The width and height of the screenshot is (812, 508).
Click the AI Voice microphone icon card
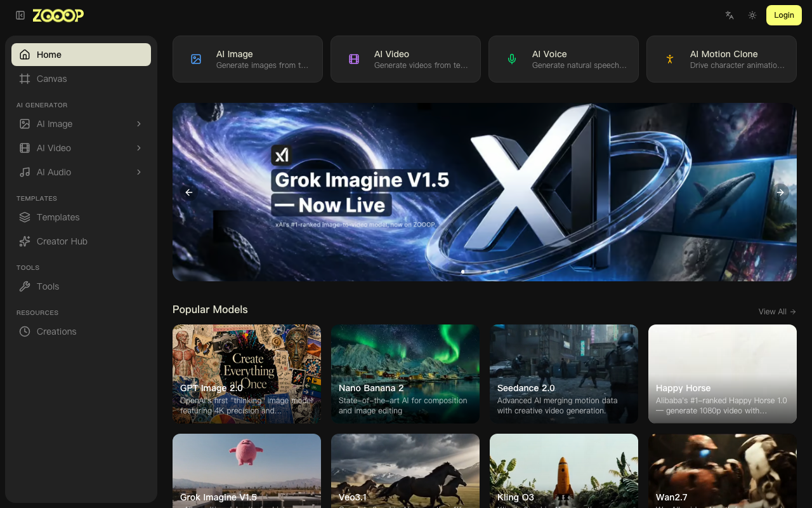pyautogui.click(x=563, y=59)
